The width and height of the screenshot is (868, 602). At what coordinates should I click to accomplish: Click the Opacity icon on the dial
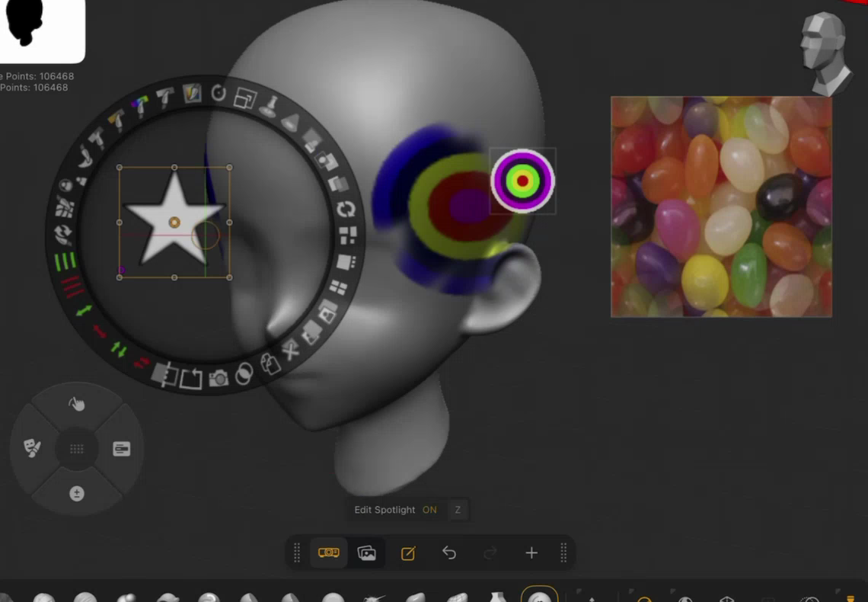(x=311, y=139)
